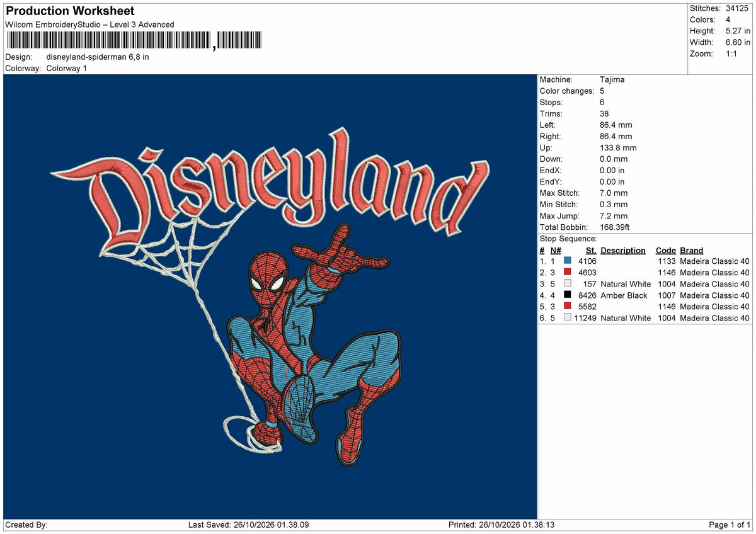The height and width of the screenshot is (534, 756).
Task: Click the "N#" column header
Action: coord(556,250)
